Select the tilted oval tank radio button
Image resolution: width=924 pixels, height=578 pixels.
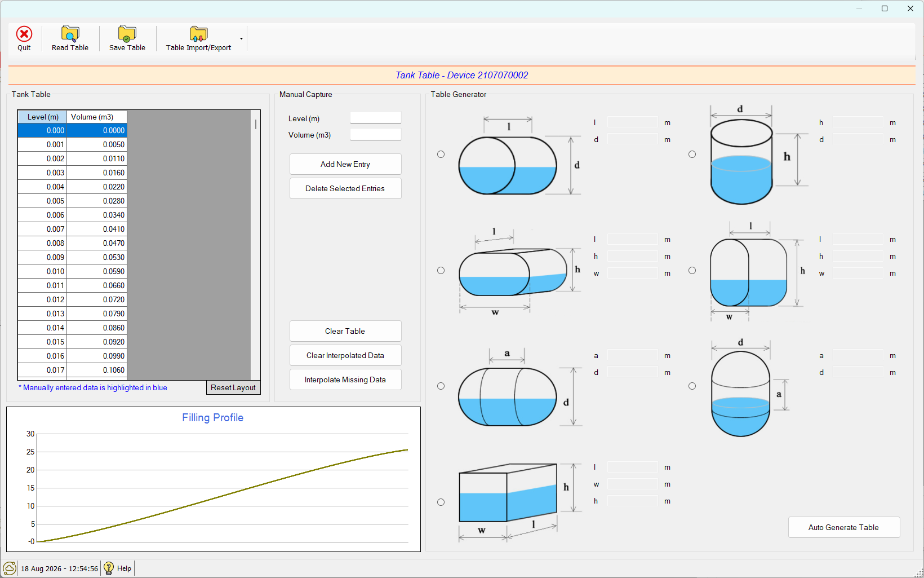(x=441, y=270)
